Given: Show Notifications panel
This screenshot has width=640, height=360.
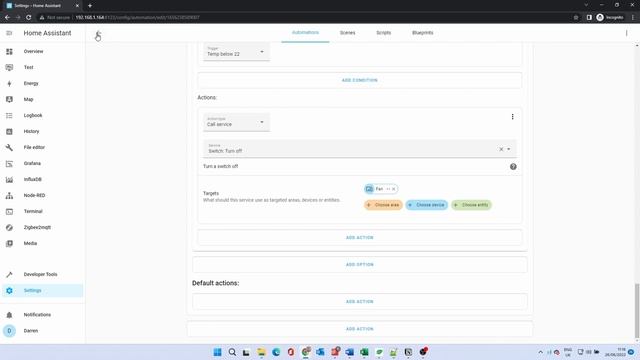Looking at the screenshot, I should tap(42, 315).
